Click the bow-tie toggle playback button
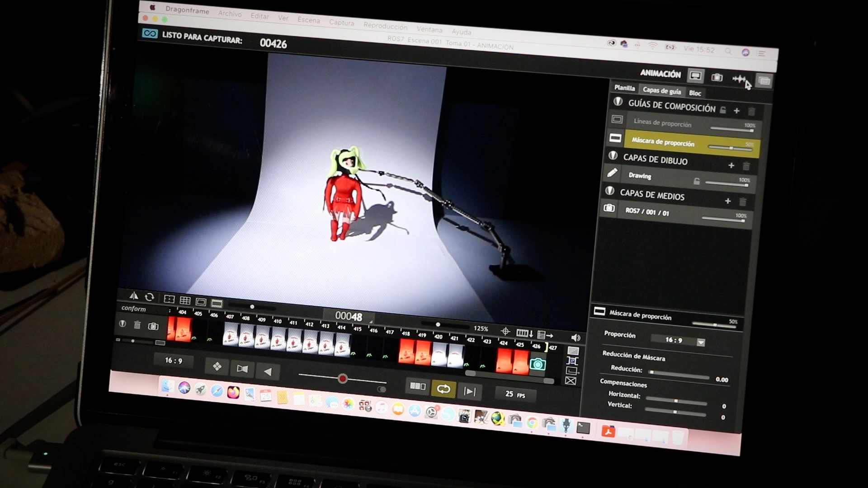868x488 pixels. tap(242, 369)
